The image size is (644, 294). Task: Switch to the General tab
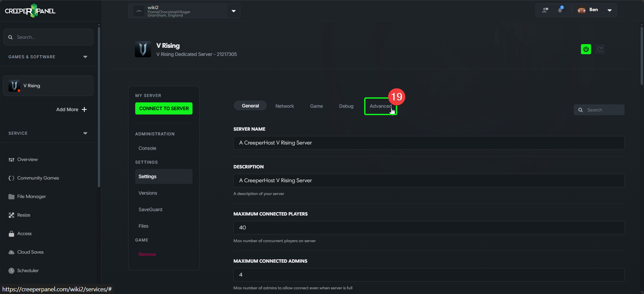(x=250, y=106)
